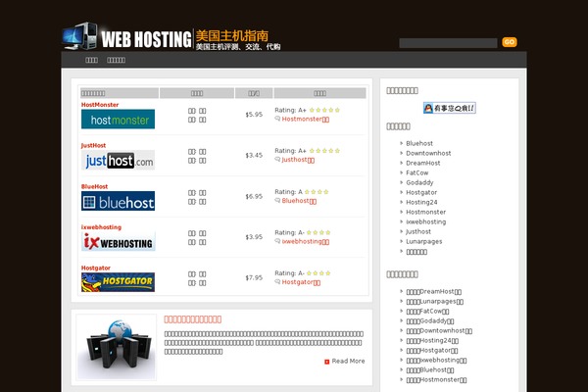Viewport: 588px width, 392px height.
Task: Open the Hosting24 article in recent posts
Action: (432, 341)
